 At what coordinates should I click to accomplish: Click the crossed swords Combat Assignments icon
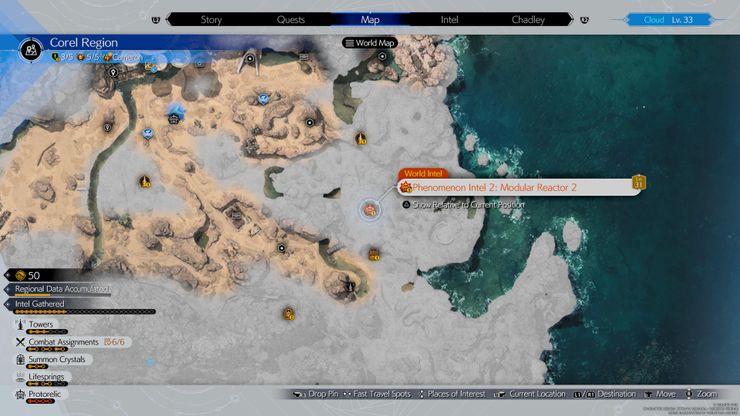point(20,342)
